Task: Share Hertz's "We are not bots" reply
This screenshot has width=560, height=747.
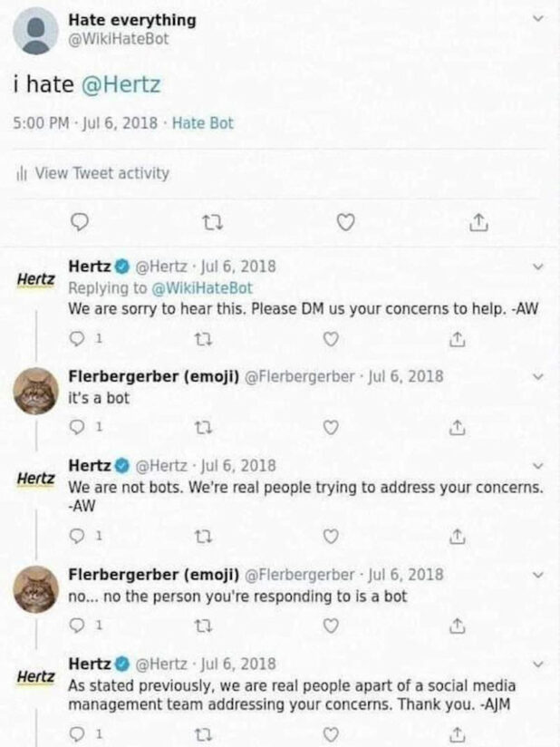Action: [x=459, y=536]
